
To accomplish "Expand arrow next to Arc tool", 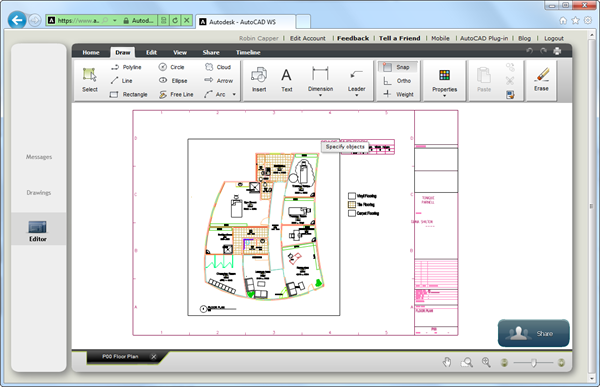I will pos(234,95).
